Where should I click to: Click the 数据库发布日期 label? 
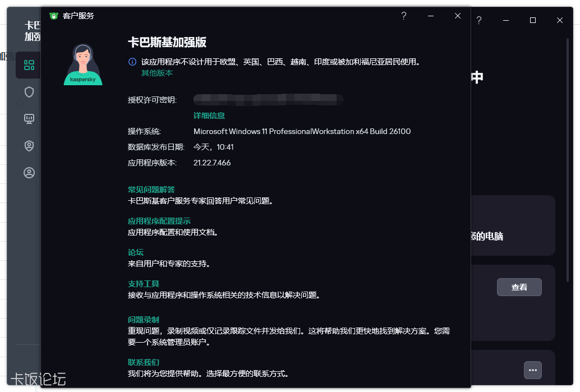pos(156,147)
